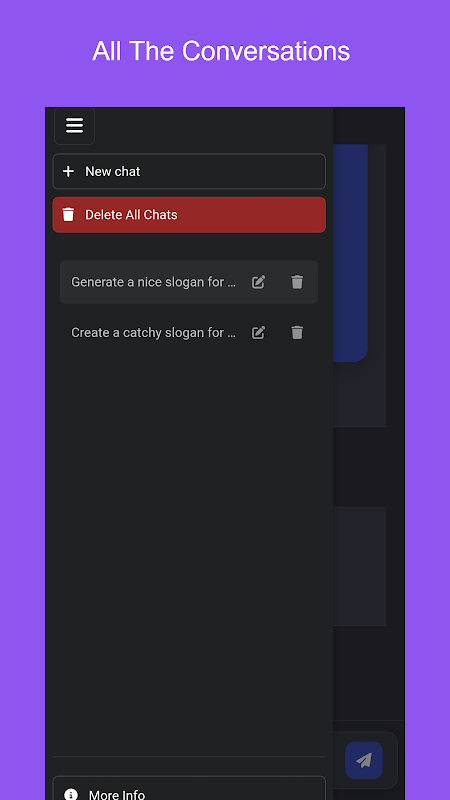Start a New chat
Viewport: 450px width, 800px height.
pyautogui.click(x=189, y=171)
